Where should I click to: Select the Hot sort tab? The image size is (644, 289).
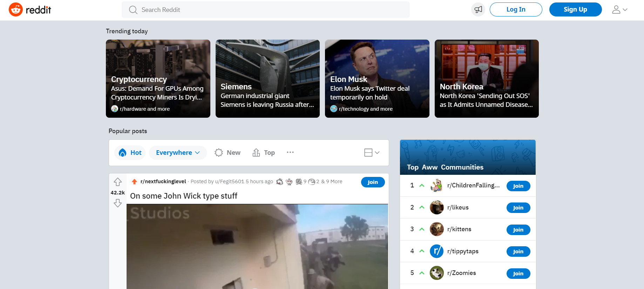click(130, 153)
